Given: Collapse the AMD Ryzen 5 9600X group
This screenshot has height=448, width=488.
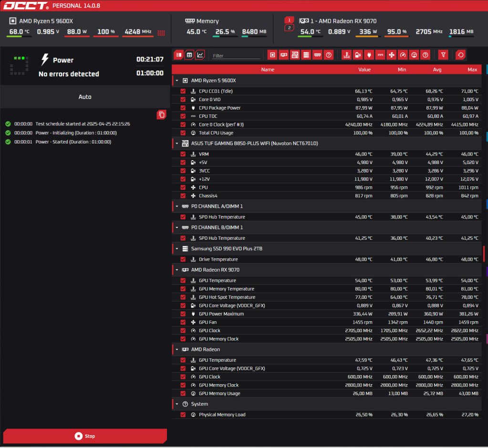Looking at the screenshot, I should point(177,81).
